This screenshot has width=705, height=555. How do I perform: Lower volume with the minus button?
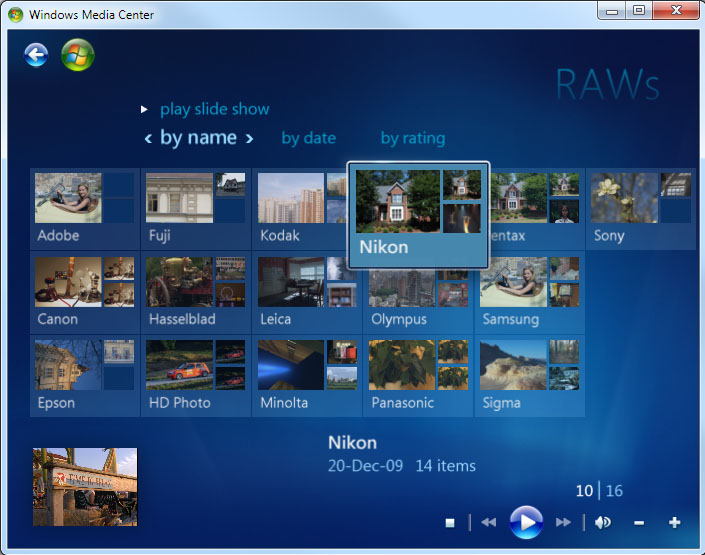tap(639, 523)
